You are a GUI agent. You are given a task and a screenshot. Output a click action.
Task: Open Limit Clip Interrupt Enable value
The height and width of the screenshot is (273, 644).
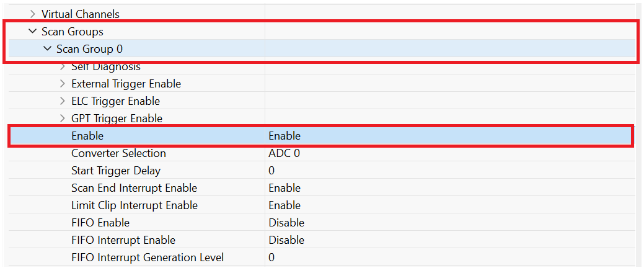coord(285,205)
